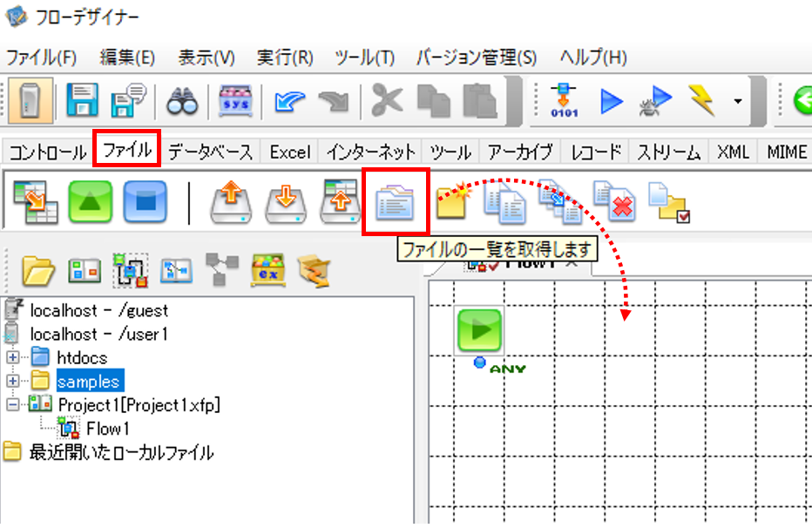Expand the samples folder node
Image resolution: width=812 pixels, height=528 pixels.
(13, 381)
